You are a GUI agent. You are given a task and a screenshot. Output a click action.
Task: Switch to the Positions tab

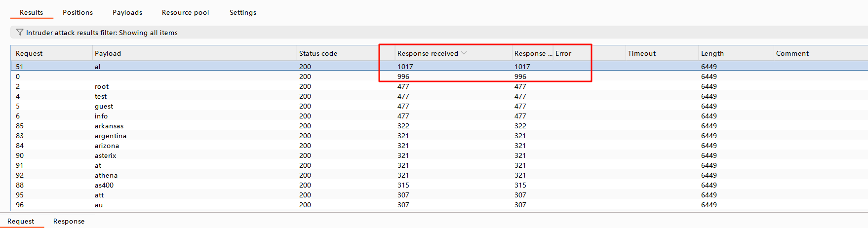78,12
